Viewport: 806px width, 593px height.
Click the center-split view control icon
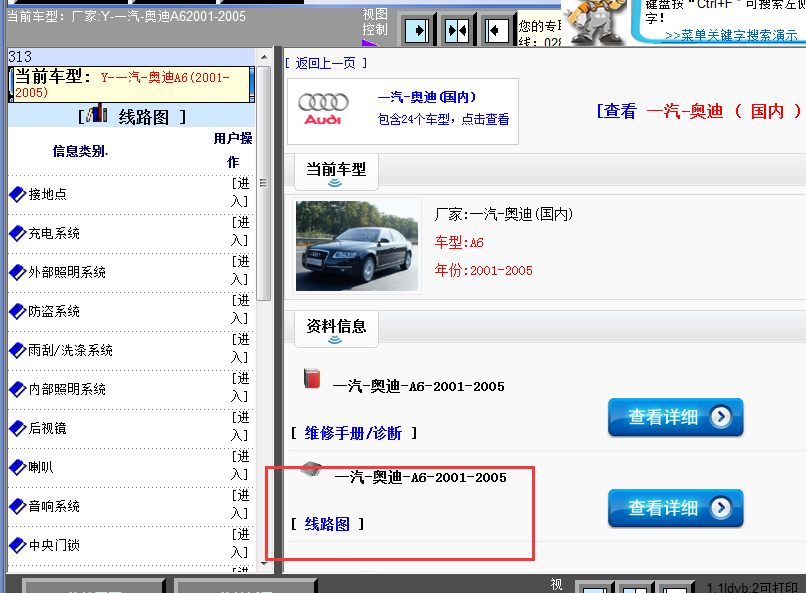456,31
